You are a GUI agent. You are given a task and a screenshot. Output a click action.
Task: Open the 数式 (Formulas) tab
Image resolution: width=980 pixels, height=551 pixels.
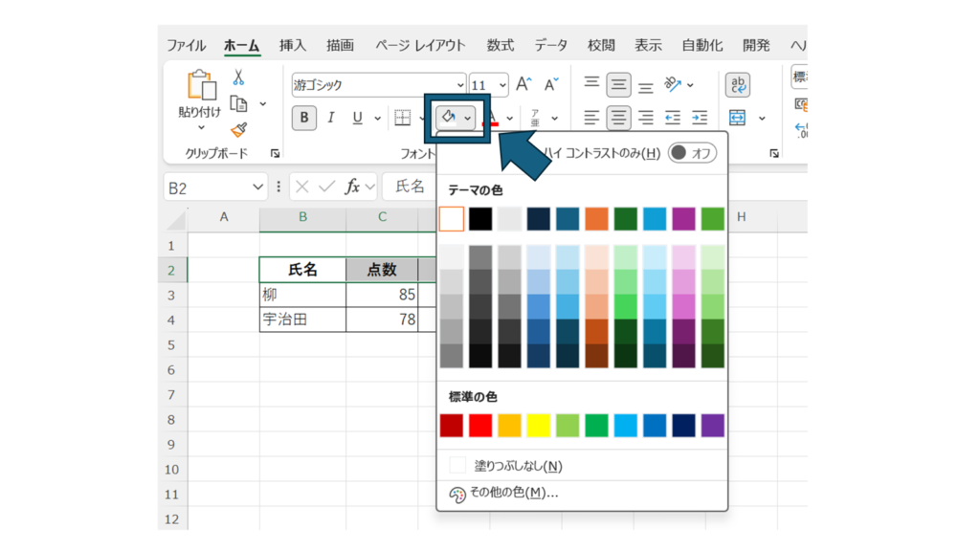tap(500, 45)
